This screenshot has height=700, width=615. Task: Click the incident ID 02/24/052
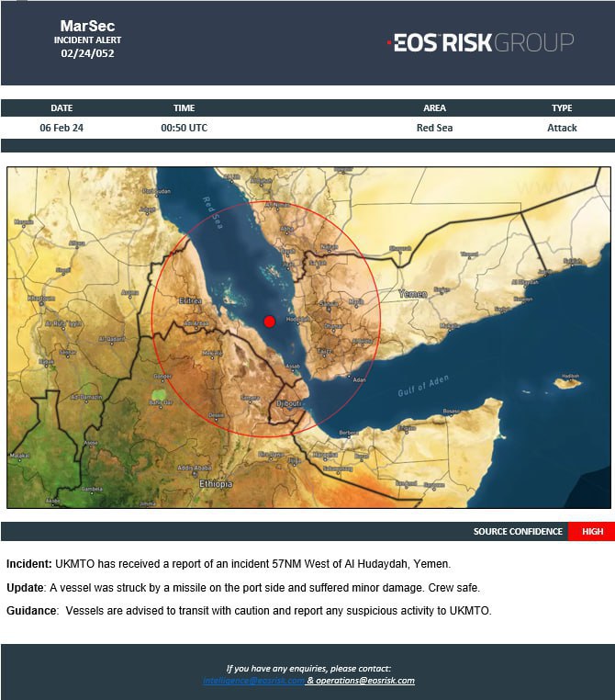(x=87, y=53)
